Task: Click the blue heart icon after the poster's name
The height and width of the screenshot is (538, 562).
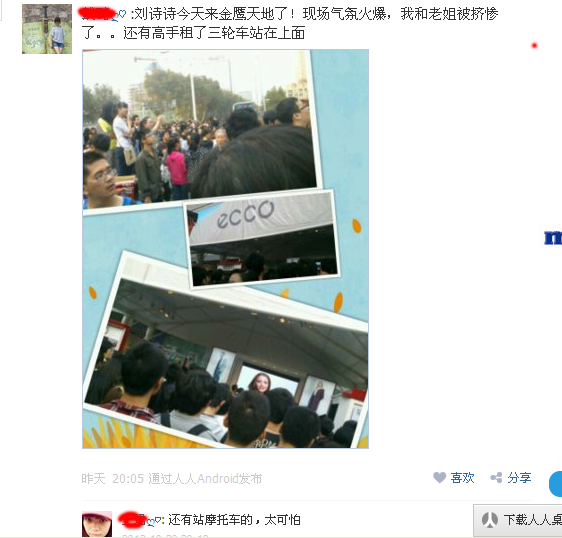Action: point(120,16)
